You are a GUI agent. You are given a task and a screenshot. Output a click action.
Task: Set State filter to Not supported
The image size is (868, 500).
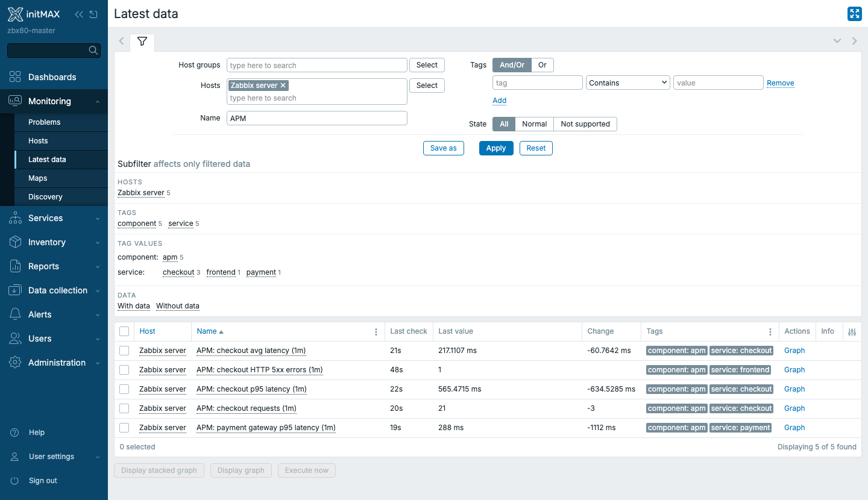point(585,124)
